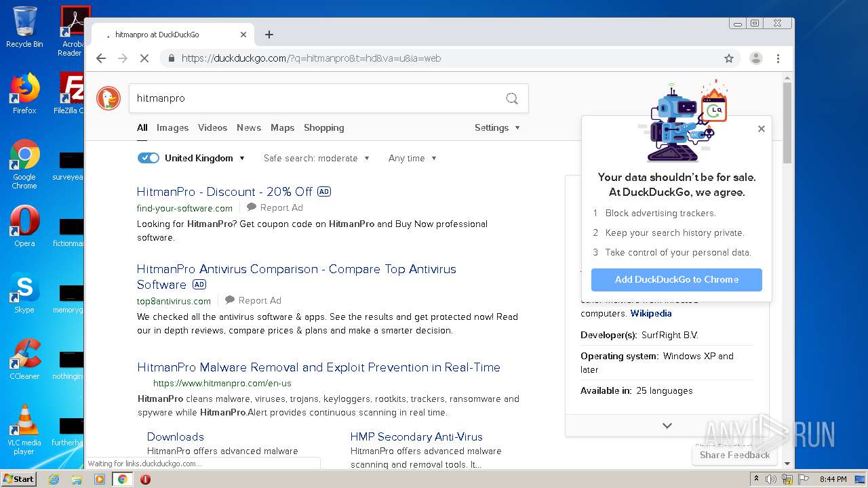Switch to Shopping tab
The height and width of the screenshot is (488, 868).
323,127
